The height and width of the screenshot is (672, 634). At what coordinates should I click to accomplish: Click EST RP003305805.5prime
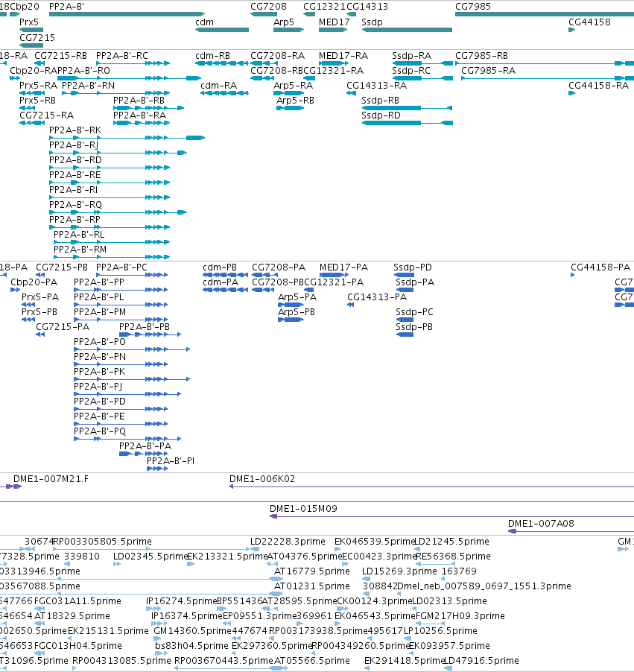pyautogui.click(x=150, y=549)
